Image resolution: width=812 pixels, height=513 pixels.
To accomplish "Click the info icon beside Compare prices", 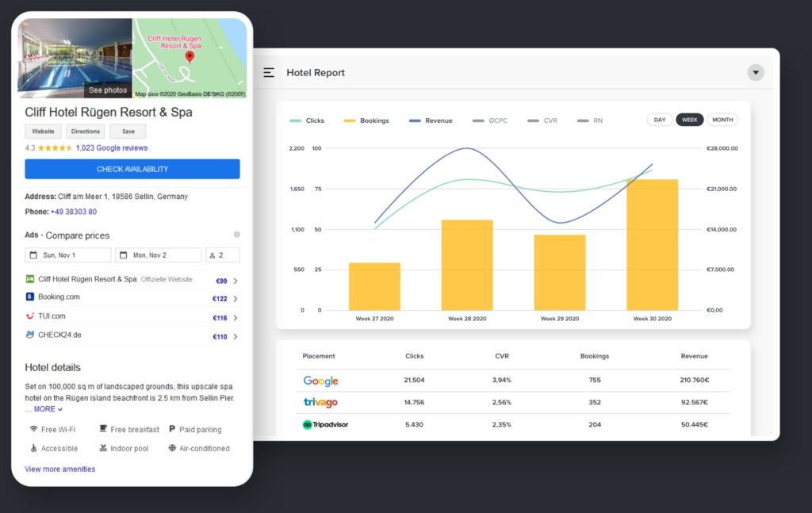I will point(236,235).
